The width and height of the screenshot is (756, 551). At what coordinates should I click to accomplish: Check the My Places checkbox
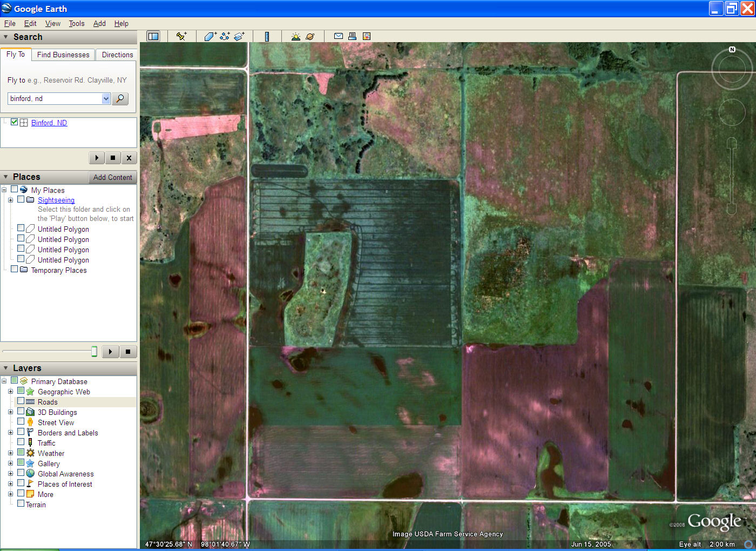(x=15, y=190)
